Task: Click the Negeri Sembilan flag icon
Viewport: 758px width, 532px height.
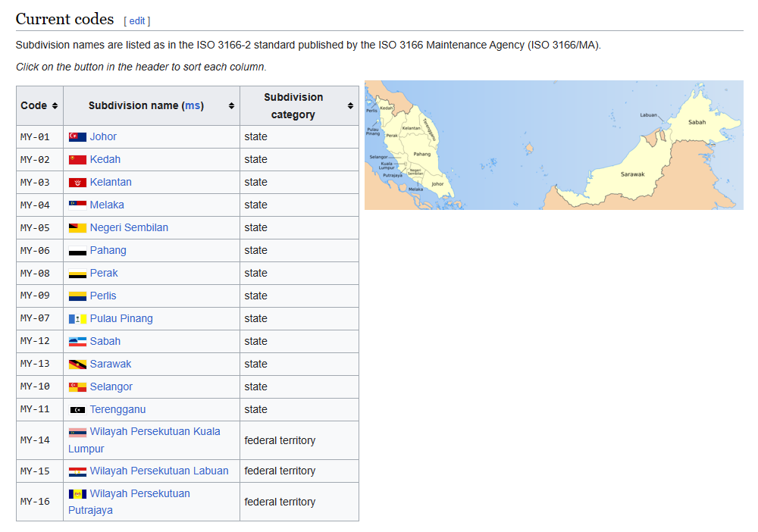Action: [77, 228]
